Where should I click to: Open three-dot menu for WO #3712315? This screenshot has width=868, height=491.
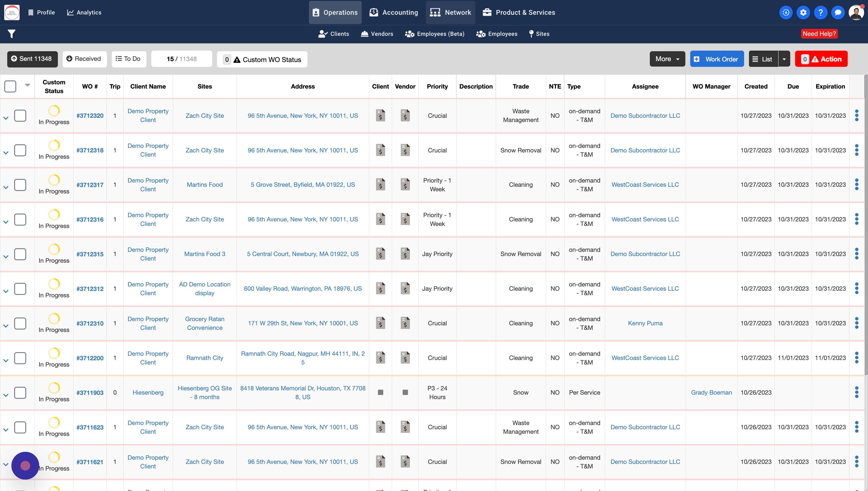tap(857, 254)
